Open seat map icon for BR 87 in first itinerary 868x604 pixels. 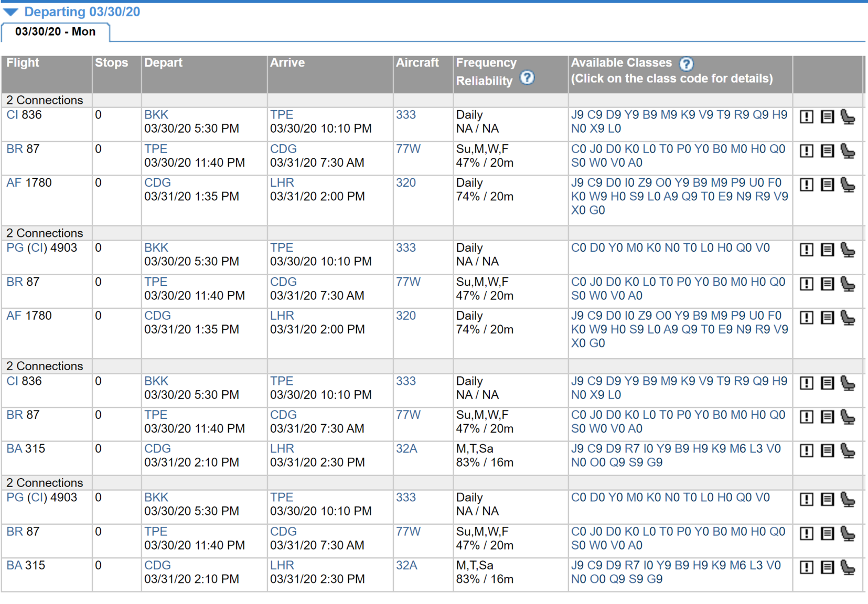[x=848, y=151]
